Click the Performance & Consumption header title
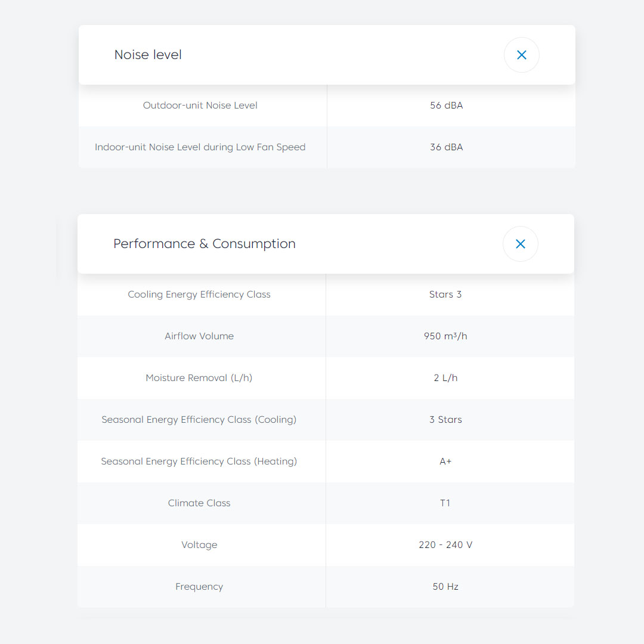The width and height of the screenshot is (644, 644). tap(205, 244)
